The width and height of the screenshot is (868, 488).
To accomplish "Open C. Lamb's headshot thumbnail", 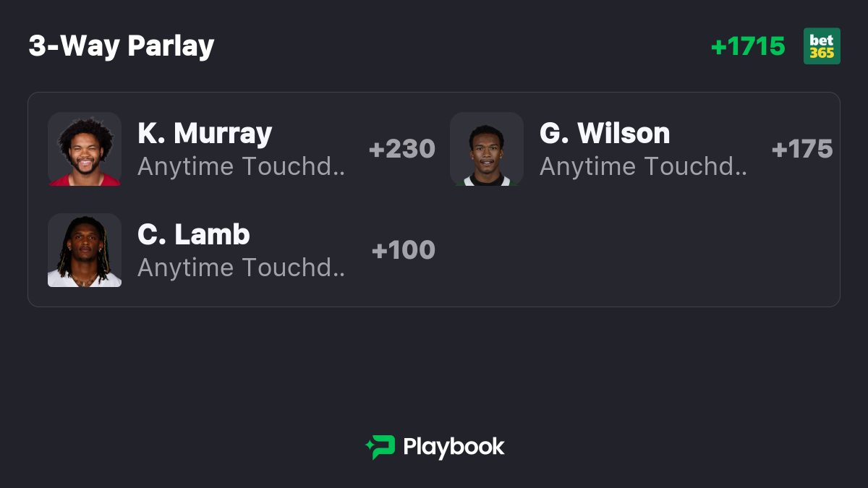I will coord(85,250).
